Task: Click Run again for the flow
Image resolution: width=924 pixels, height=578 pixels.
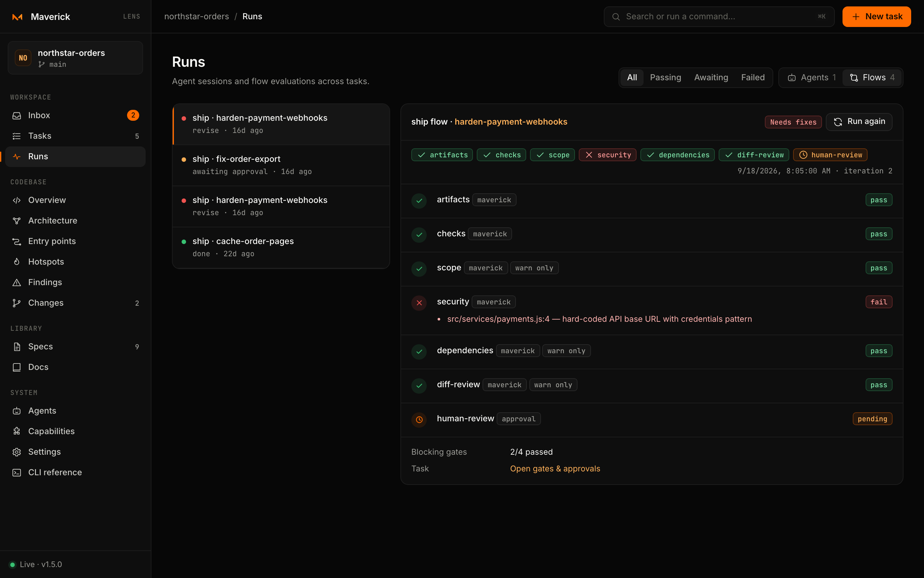Action: (x=859, y=122)
